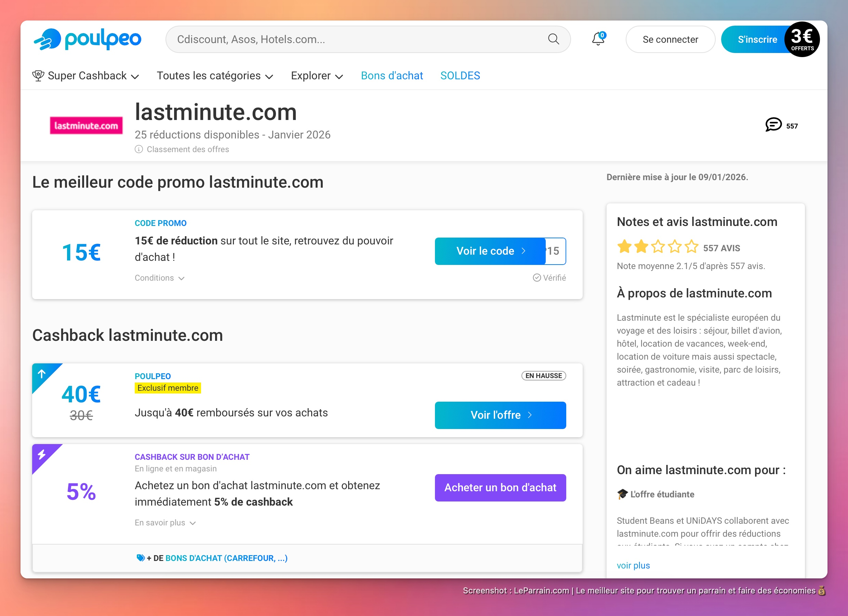Image resolution: width=848 pixels, height=616 pixels.
Task: Click the Se connecter button
Action: [x=670, y=39]
